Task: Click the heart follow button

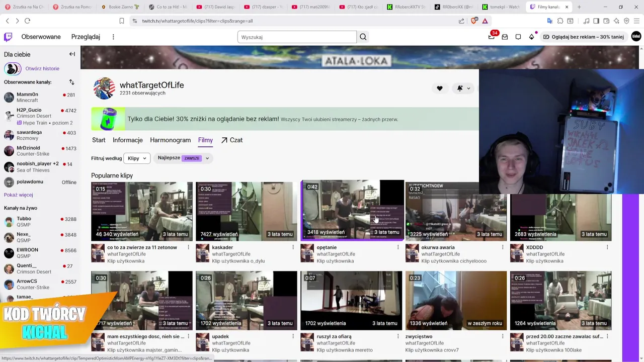Action: 440,88
